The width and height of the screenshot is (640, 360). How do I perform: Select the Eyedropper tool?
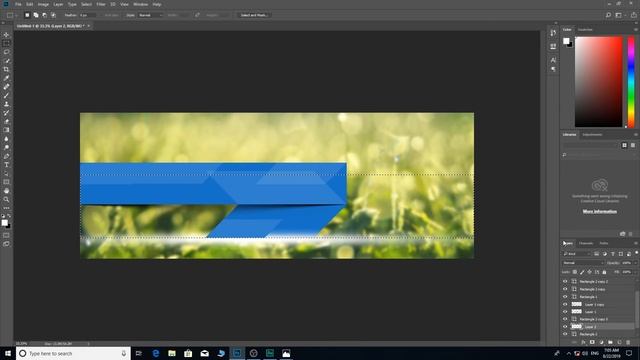click(x=6, y=78)
